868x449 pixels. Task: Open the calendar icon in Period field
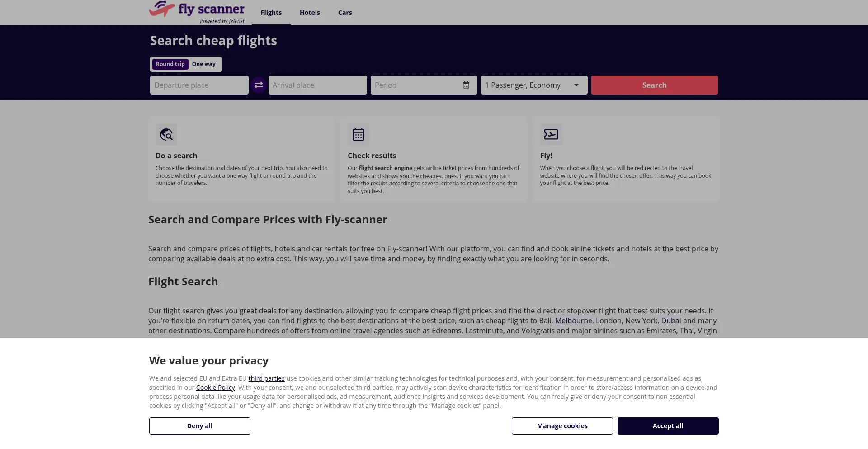tap(466, 85)
